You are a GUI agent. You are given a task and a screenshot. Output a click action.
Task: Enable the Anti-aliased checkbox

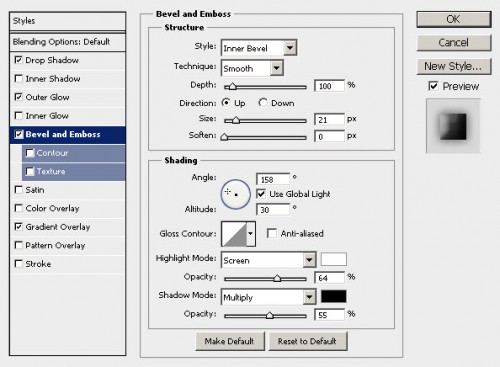click(x=272, y=233)
